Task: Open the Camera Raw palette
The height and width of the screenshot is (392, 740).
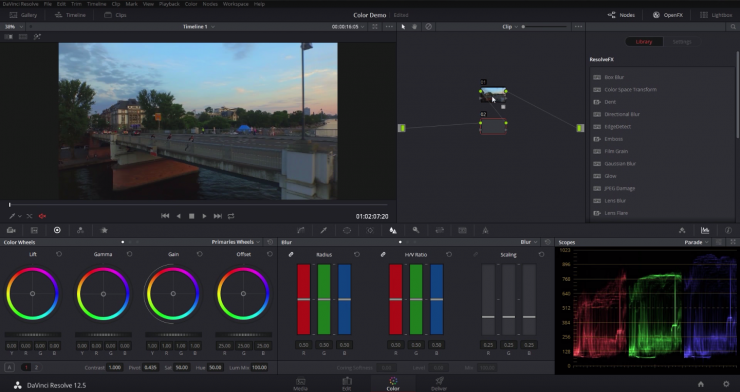Action: tap(11, 230)
